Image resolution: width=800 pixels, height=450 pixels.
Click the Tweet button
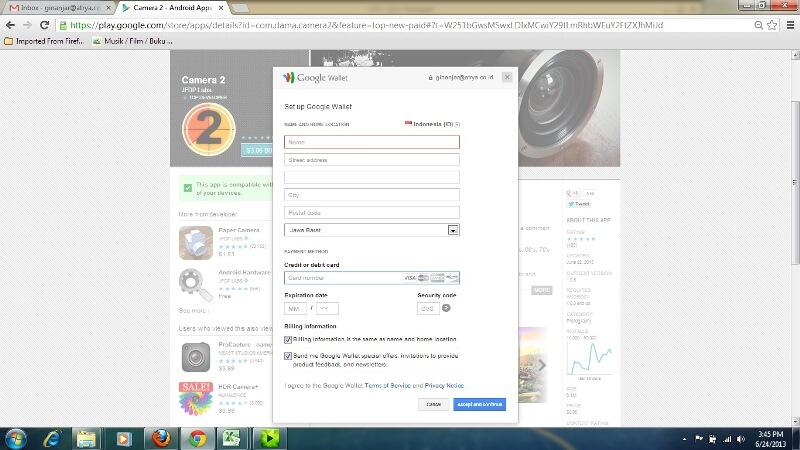coord(578,204)
